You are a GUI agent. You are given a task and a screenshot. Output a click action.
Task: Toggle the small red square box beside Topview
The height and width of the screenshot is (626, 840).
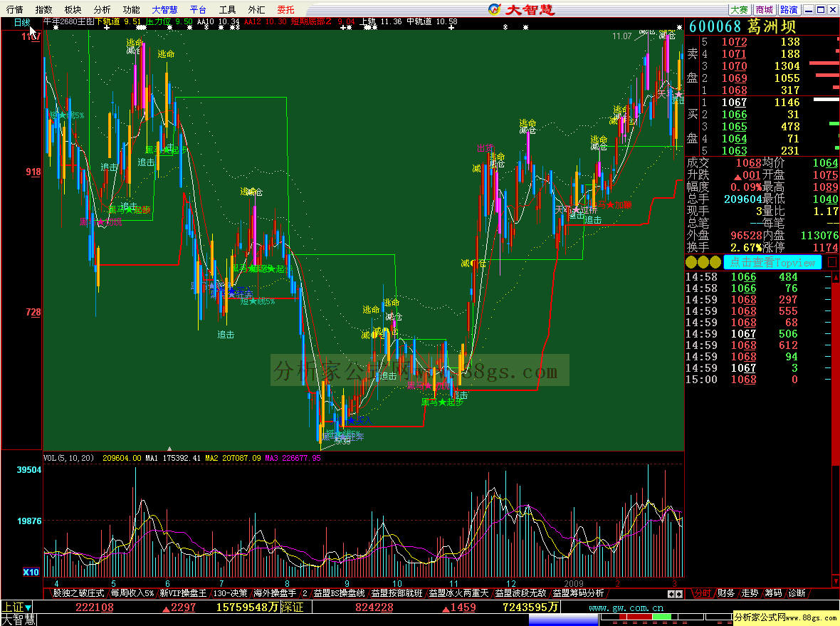[x=832, y=262]
